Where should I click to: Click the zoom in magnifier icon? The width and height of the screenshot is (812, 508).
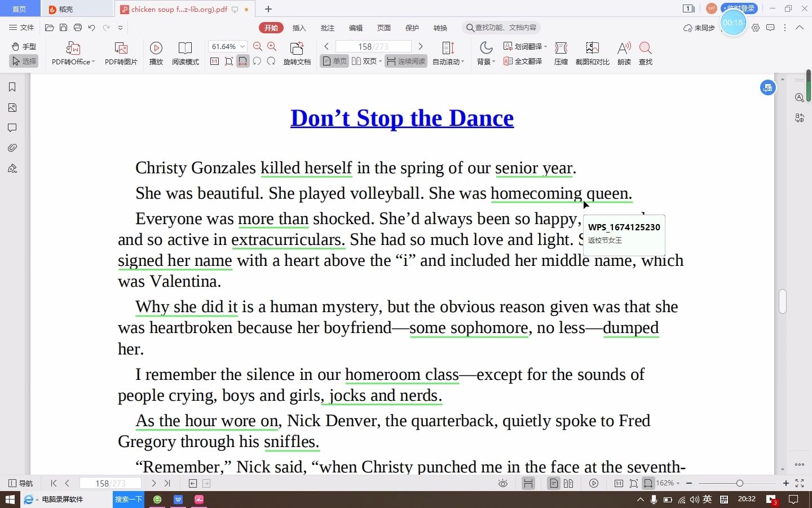click(272, 47)
